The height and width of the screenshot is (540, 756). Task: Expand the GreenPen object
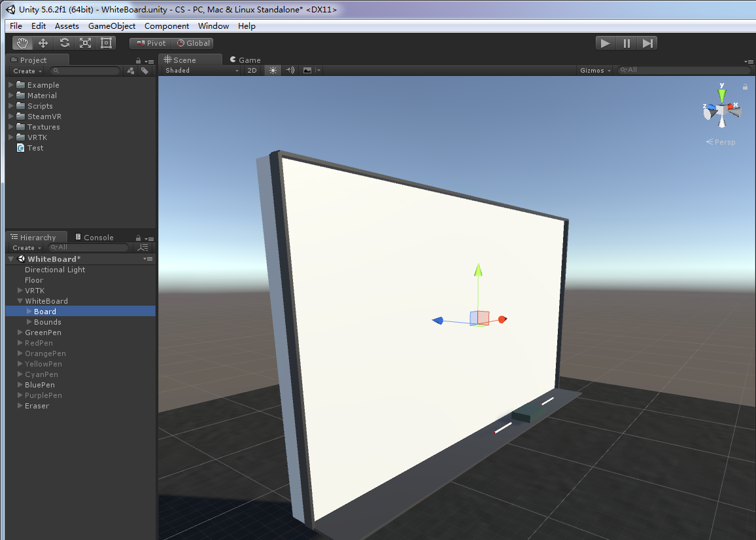point(20,333)
